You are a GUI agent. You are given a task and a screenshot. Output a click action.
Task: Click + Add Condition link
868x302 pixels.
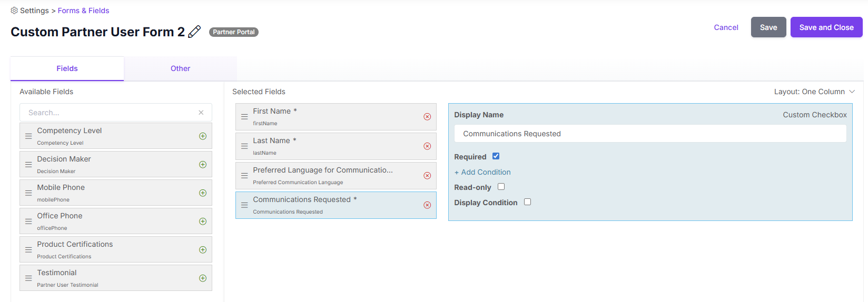point(482,172)
